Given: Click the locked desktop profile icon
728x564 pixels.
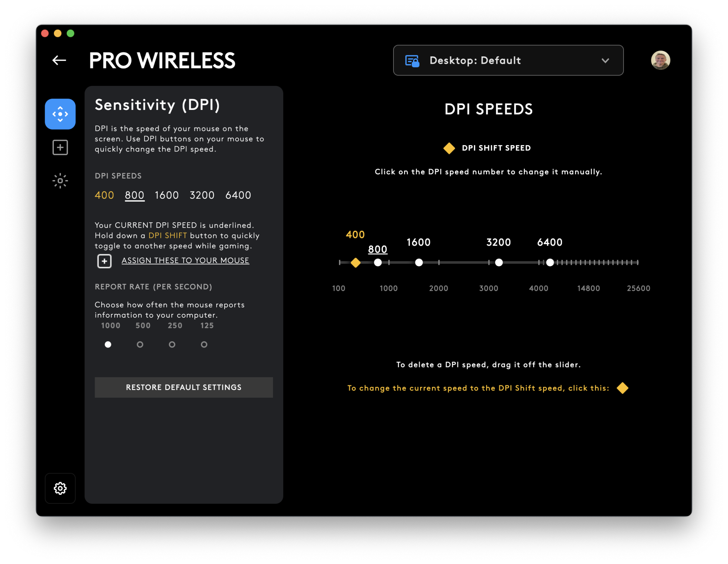Looking at the screenshot, I should [412, 61].
